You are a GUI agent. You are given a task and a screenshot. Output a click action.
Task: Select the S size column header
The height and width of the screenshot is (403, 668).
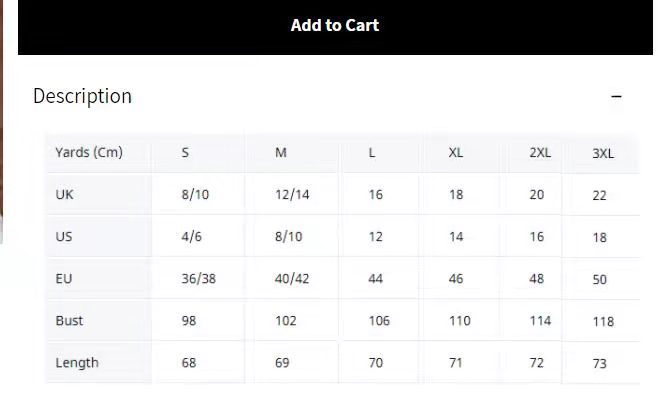[185, 153]
